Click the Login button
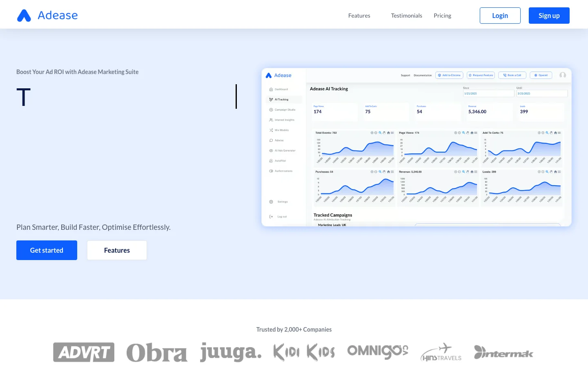This screenshot has height=368, width=588. click(x=500, y=16)
